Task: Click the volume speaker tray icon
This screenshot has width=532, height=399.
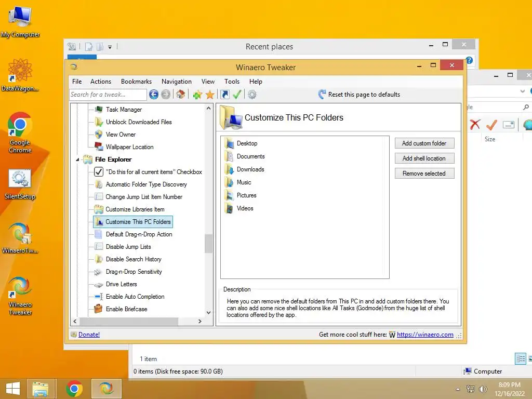Action: pos(483,389)
